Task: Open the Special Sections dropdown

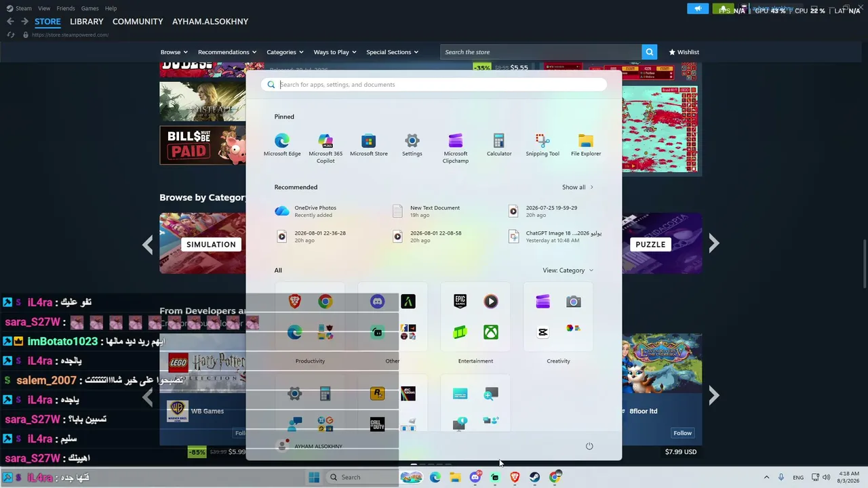Action: pos(392,52)
